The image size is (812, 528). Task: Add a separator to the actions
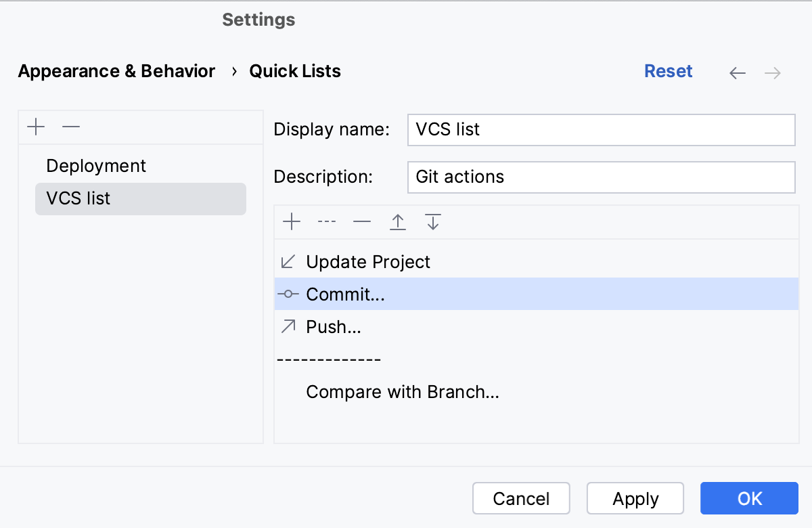coord(327,221)
